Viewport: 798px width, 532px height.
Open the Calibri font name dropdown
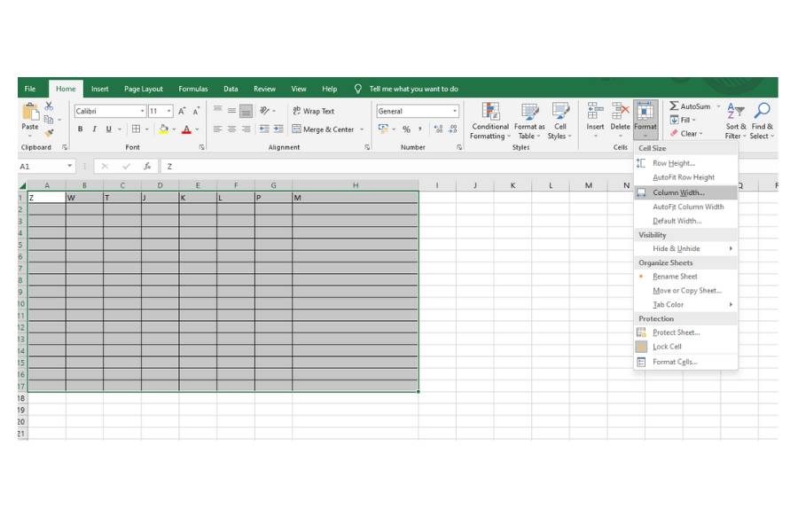click(143, 111)
